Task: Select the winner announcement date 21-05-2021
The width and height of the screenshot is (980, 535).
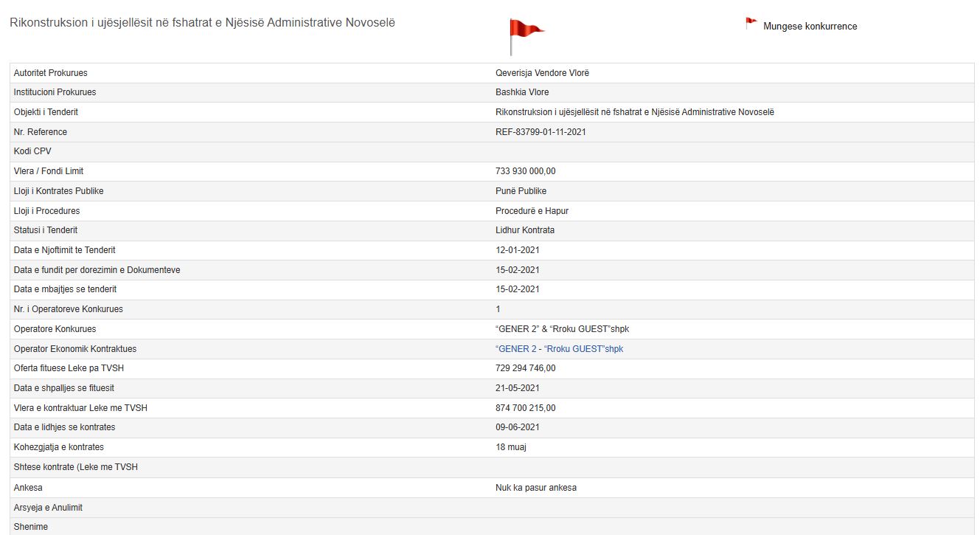Action: coord(517,388)
